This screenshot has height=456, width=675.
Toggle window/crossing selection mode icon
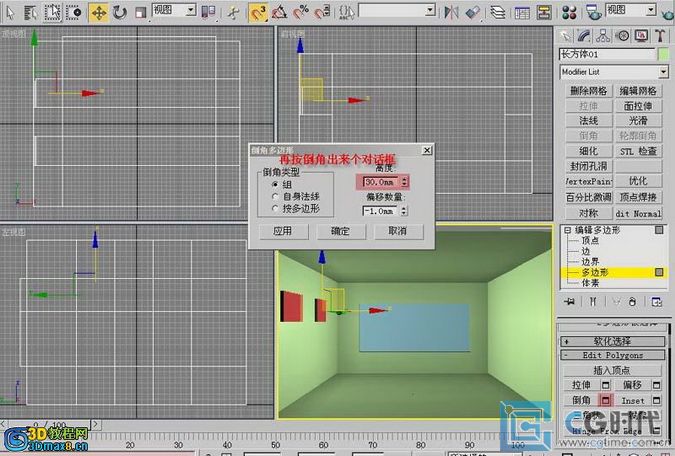(x=74, y=13)
